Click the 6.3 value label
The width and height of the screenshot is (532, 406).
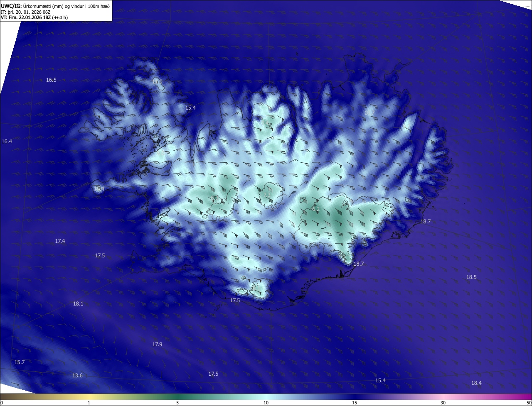(214, 198)
